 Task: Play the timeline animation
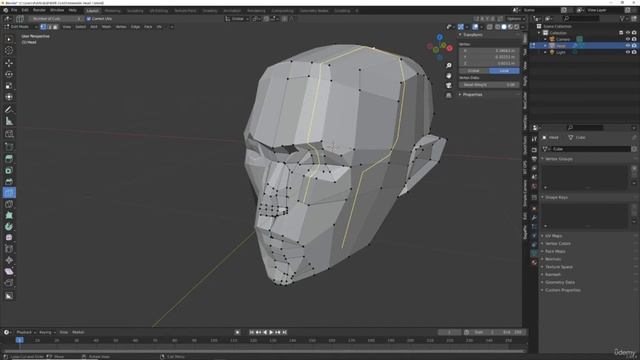(271, 332)
